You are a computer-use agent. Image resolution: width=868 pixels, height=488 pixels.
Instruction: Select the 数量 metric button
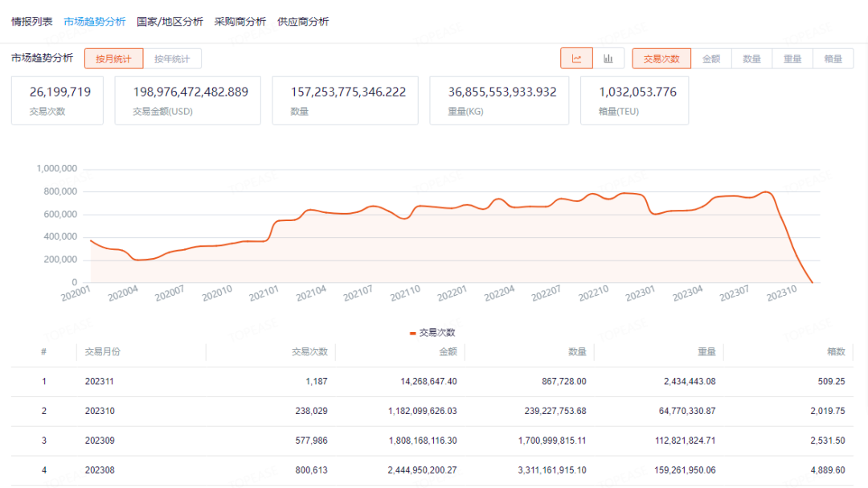[x=751, y=59]
